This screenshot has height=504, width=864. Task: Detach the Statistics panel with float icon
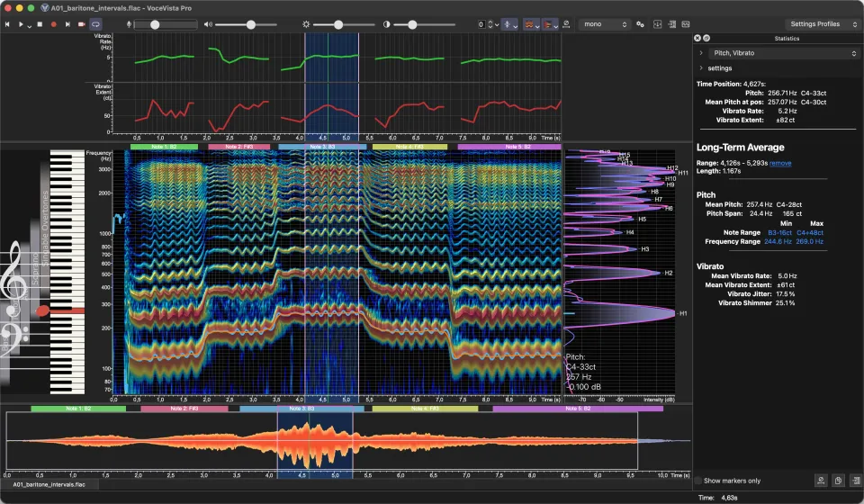(706, 38)
